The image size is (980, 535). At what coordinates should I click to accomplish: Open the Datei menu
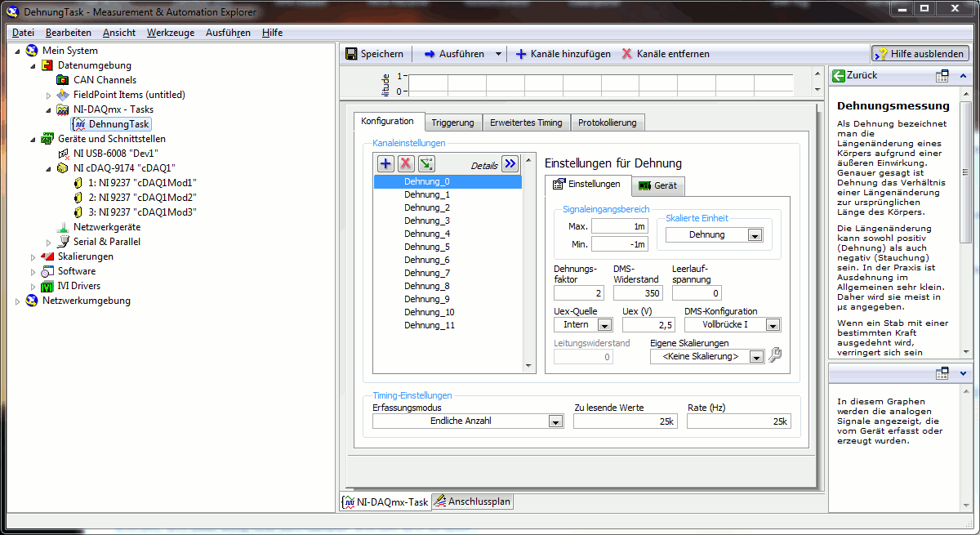click(x=24, y=33)
